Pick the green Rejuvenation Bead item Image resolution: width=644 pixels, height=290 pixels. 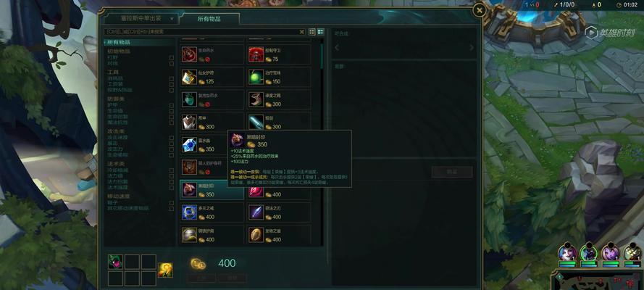point(279,77)
